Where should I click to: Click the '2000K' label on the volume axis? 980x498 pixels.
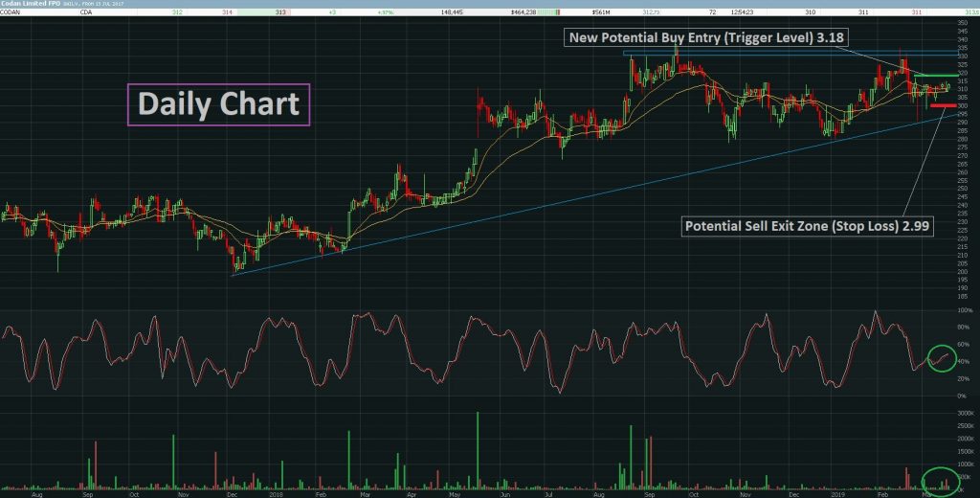(966, 439)
